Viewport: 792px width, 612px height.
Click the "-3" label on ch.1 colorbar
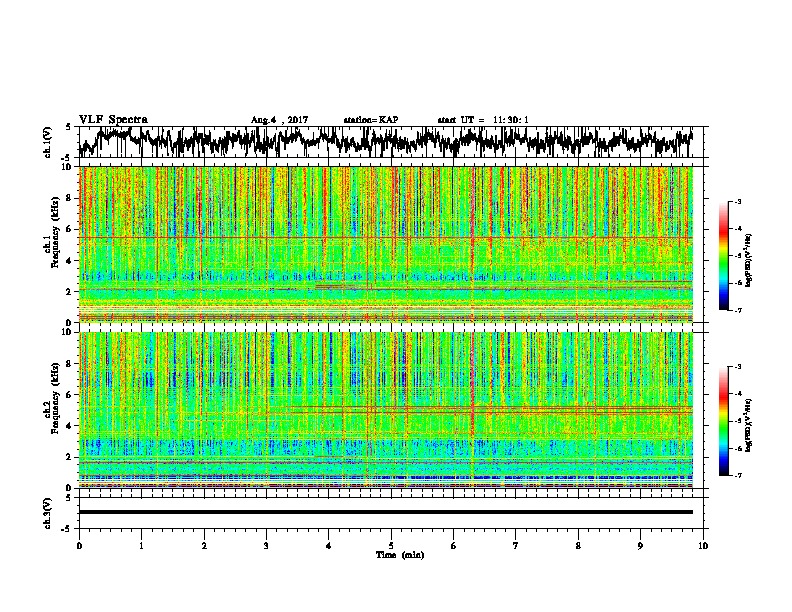tap(738, 201)
